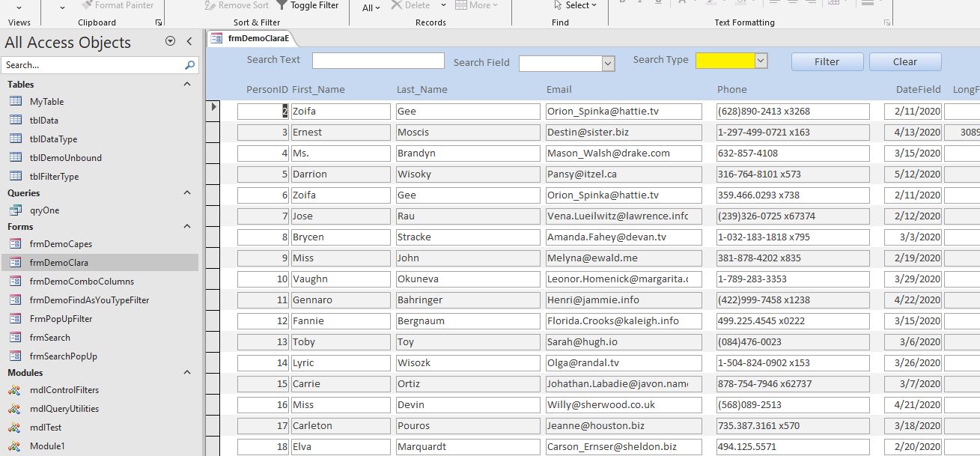Collapse the navigation pane with shutter arrow
980x456 pixels.
click(189, 42)
